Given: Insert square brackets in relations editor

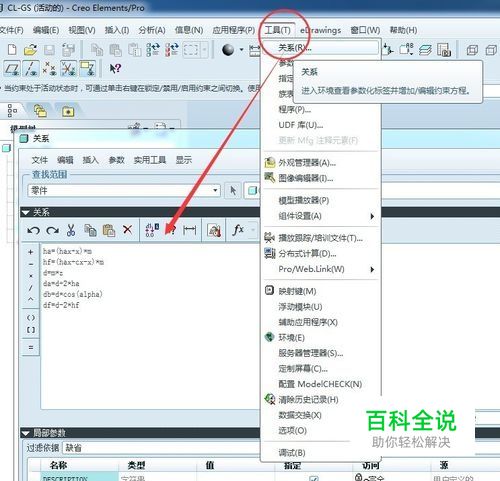Looking at the screenshot, I should [31, 330].
